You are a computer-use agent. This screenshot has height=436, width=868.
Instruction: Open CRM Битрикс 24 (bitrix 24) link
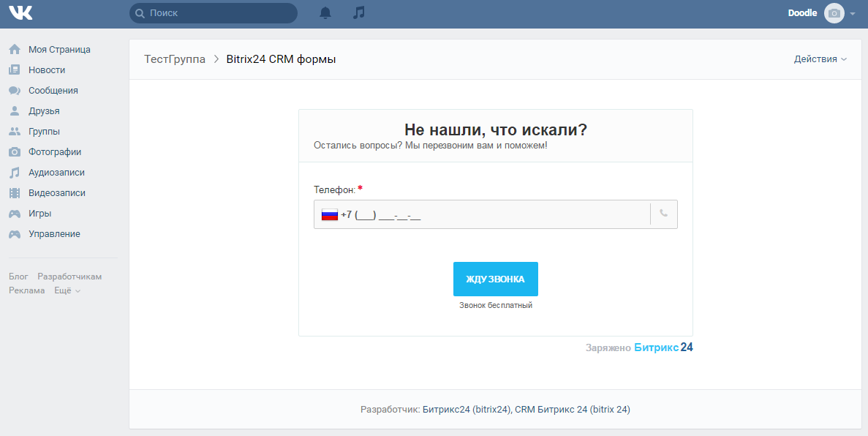pos(573,410)
